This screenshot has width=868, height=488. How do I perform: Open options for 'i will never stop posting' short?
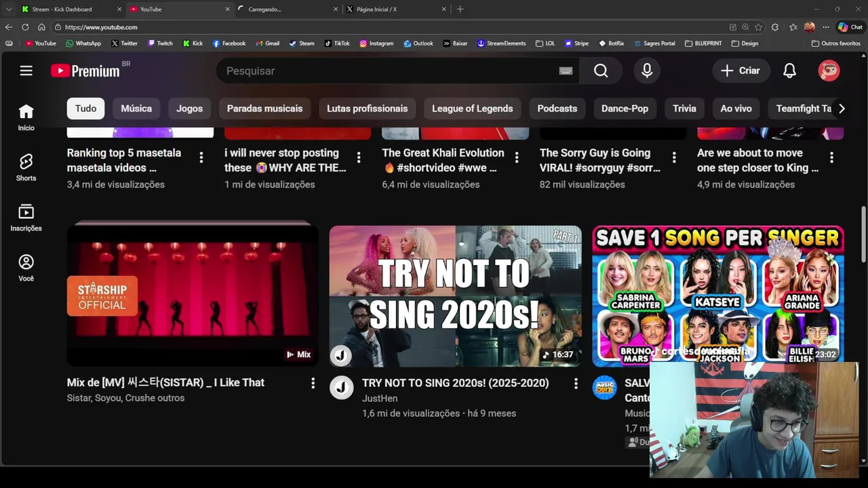click(x=359, y=157)
